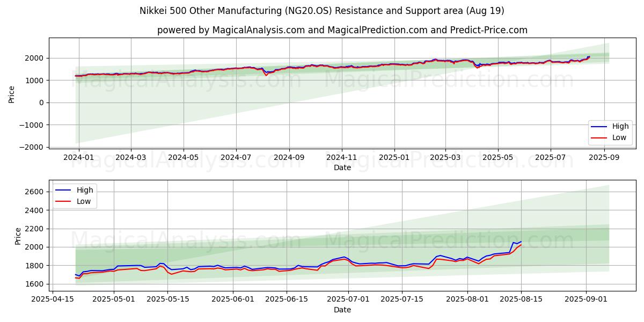Click the 'Date' x-axis title of the top chart
This screenshot has height=322, width=644.
(x=342, y=168)
